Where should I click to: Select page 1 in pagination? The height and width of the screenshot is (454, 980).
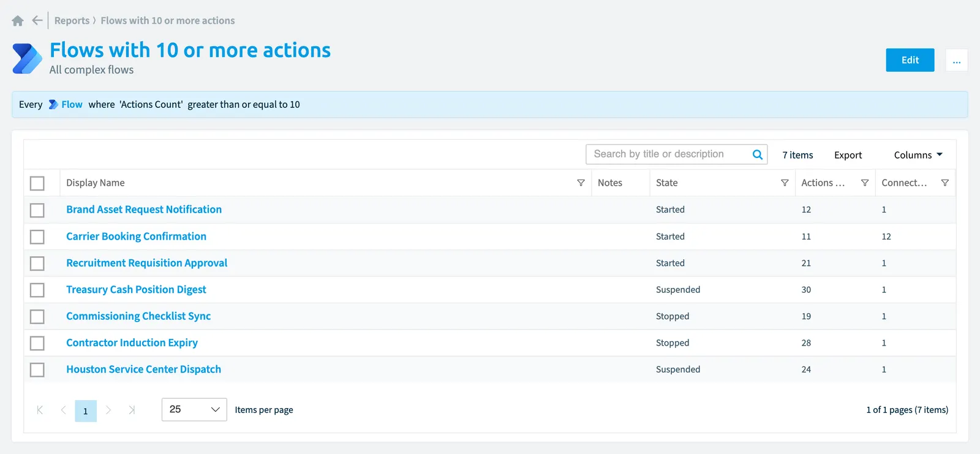point(86,410)
